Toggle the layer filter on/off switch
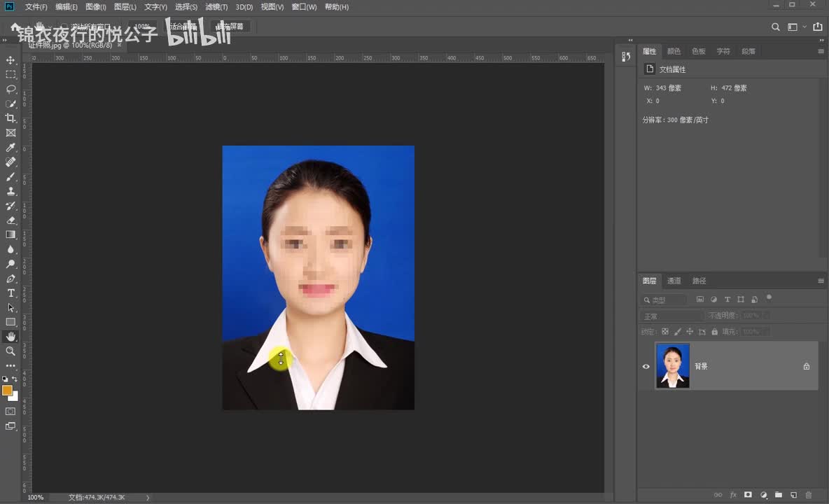829x504 pixels. pyautogui.click(x=769, y=298)
